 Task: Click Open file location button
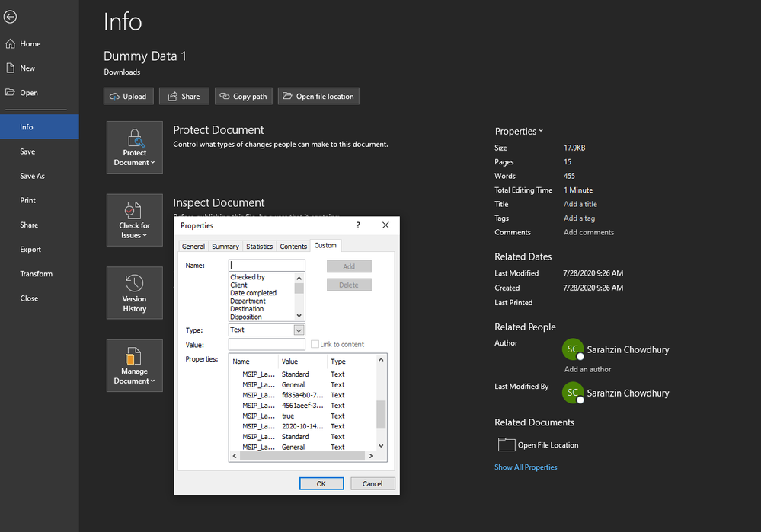(x=318, y=96)
